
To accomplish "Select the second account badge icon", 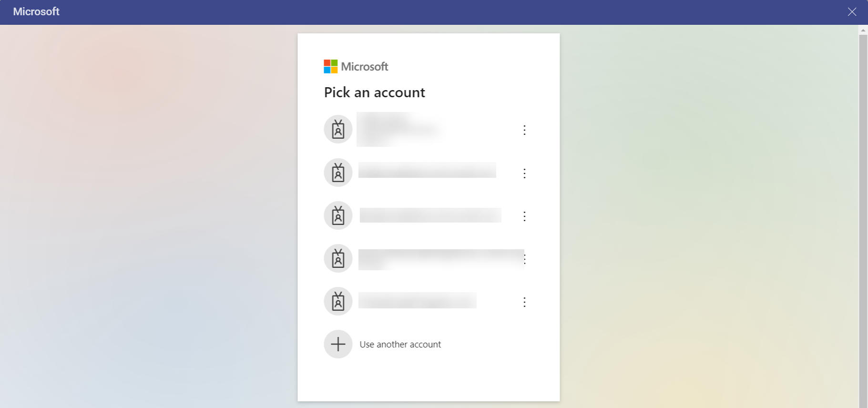I will [338, 173].
